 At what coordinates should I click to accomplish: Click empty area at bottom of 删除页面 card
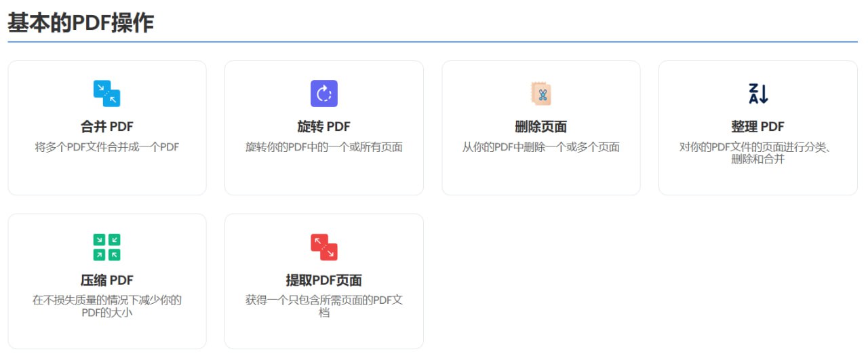tap(540, 178)
